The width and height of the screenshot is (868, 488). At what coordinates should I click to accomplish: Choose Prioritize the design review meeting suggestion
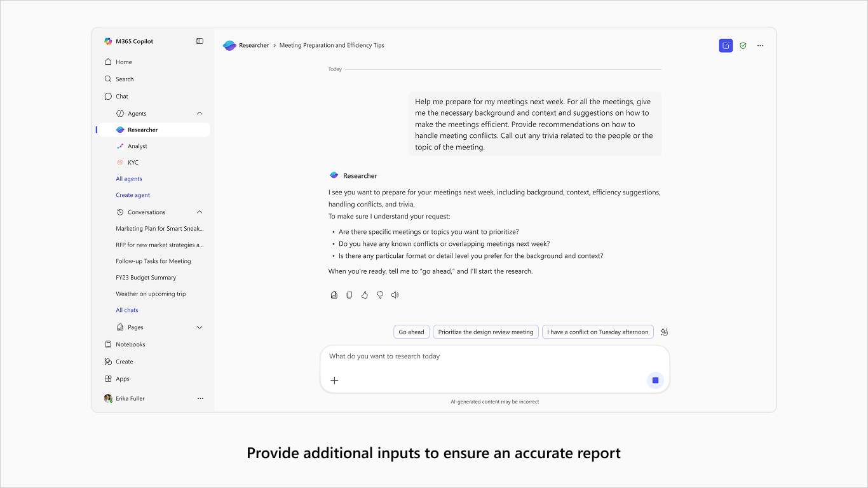(485, 332)
